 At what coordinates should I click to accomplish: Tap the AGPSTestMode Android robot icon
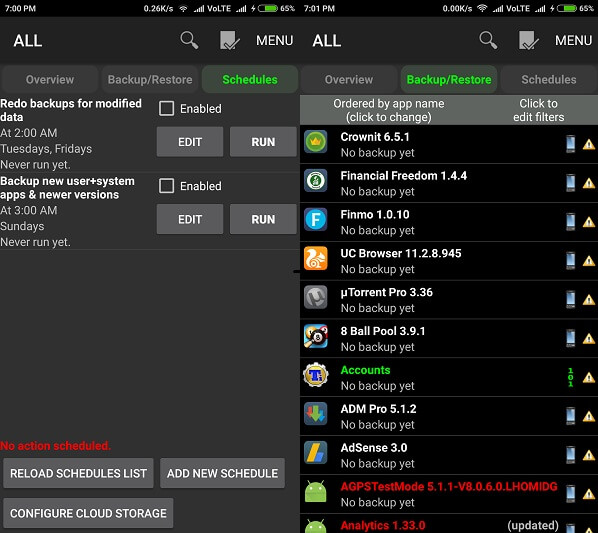tap(315, 492)
